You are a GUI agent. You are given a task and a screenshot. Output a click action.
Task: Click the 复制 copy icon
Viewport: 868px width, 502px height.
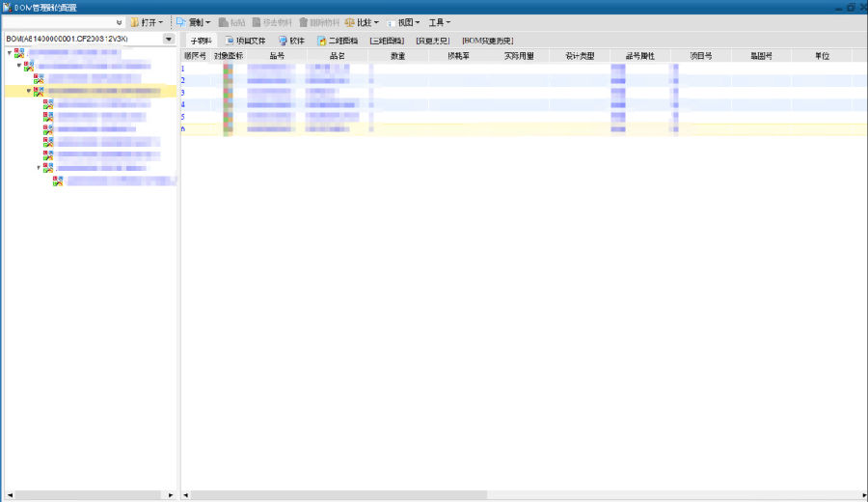181,22
